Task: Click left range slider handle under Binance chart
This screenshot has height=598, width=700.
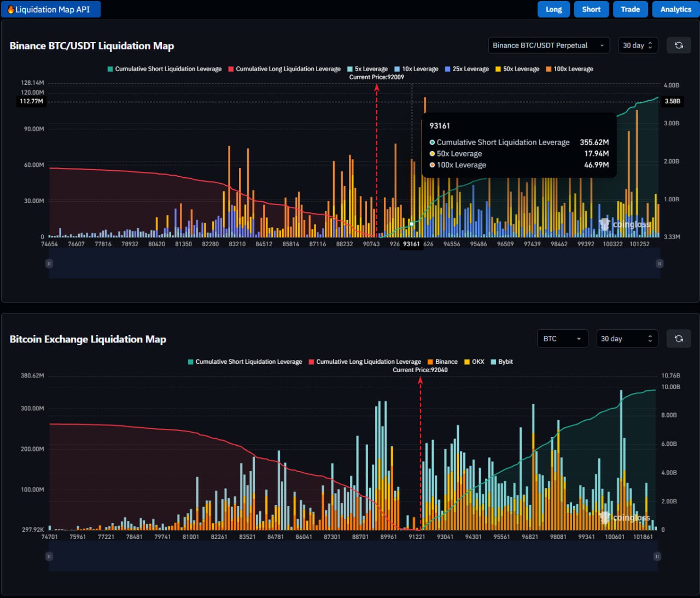Action: (x=49, y=264)
